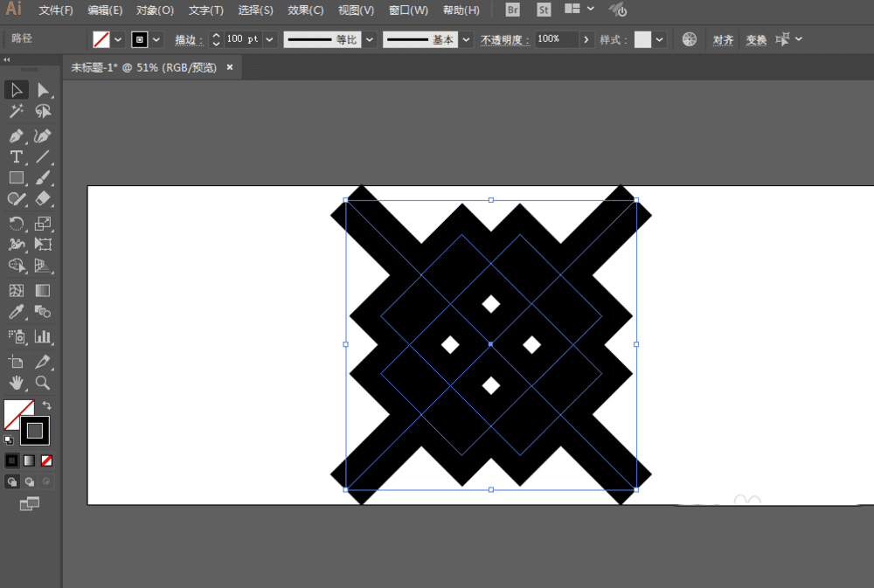Image resolution: width=874 pixels, height=588 pixels.
Task: Select the Eraser tool
Action: pos(43,199)
